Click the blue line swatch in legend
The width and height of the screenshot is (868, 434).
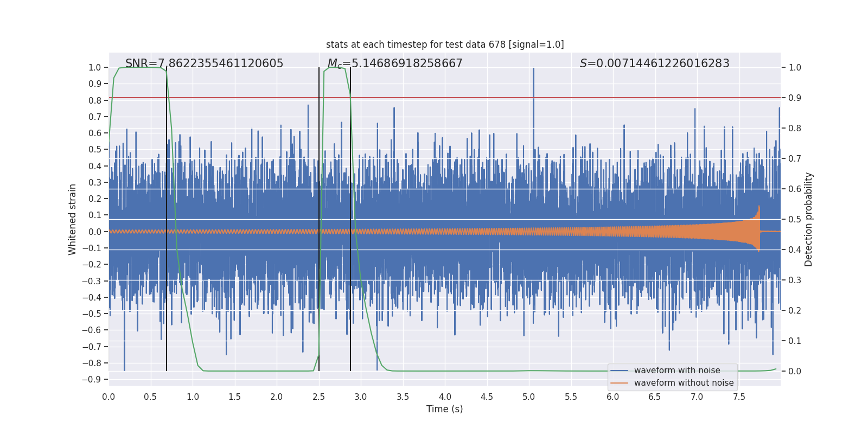(619, 371)
